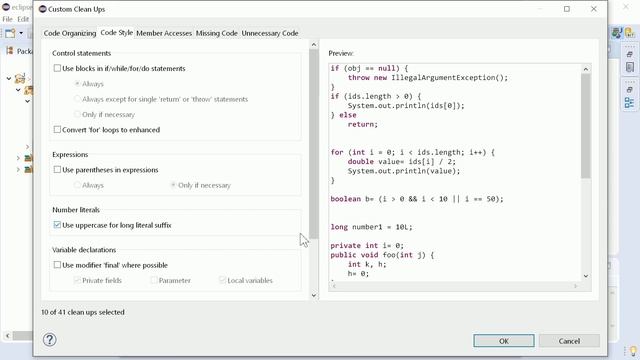Open the Missing Code tab

[217, 33]
